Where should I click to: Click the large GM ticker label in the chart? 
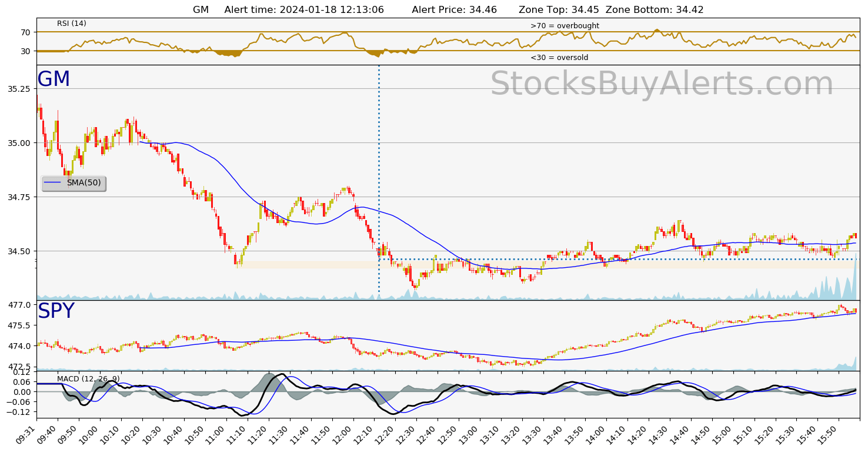(54, 79)
